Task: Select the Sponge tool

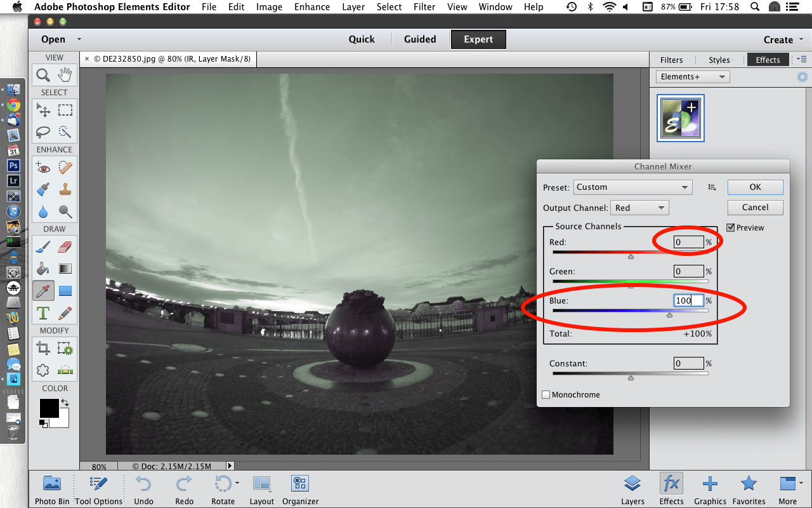Action: pos(65,211)
